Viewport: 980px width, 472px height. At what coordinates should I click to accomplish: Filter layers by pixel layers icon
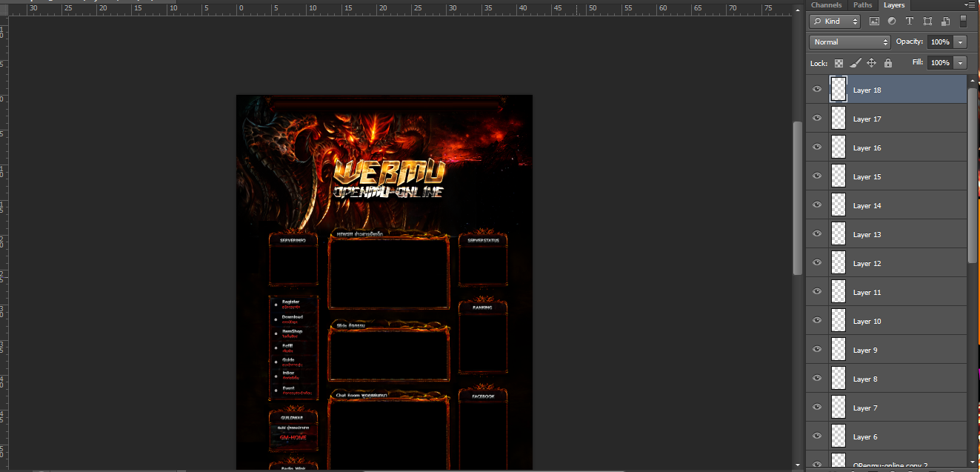(874, 21)
